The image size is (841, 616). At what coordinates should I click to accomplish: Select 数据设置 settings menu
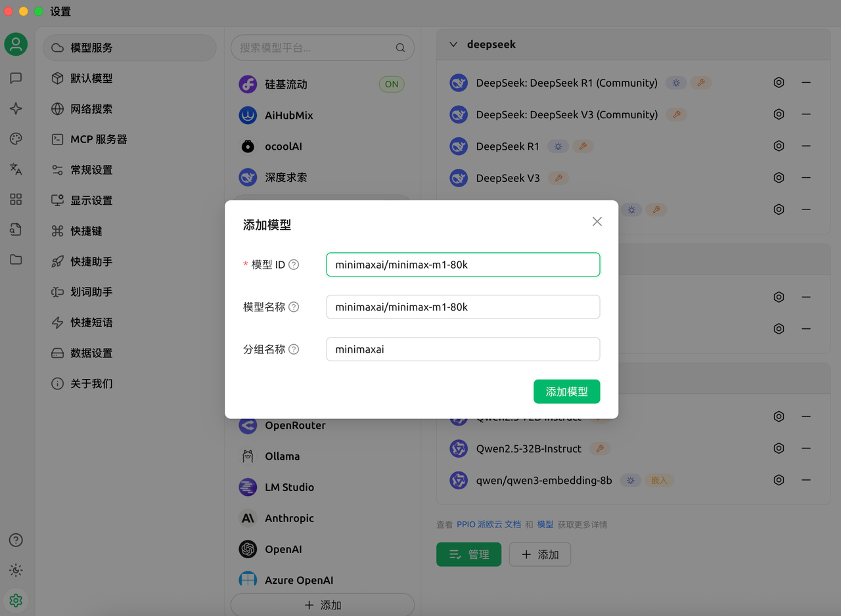click(x=129, y=353)
